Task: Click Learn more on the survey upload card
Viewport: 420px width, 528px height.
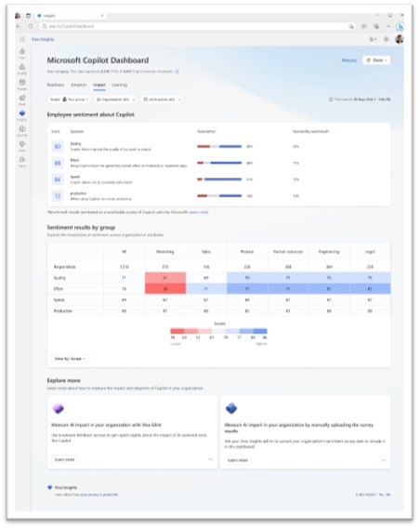Action: pyautogui.click(x=238, y=460)
